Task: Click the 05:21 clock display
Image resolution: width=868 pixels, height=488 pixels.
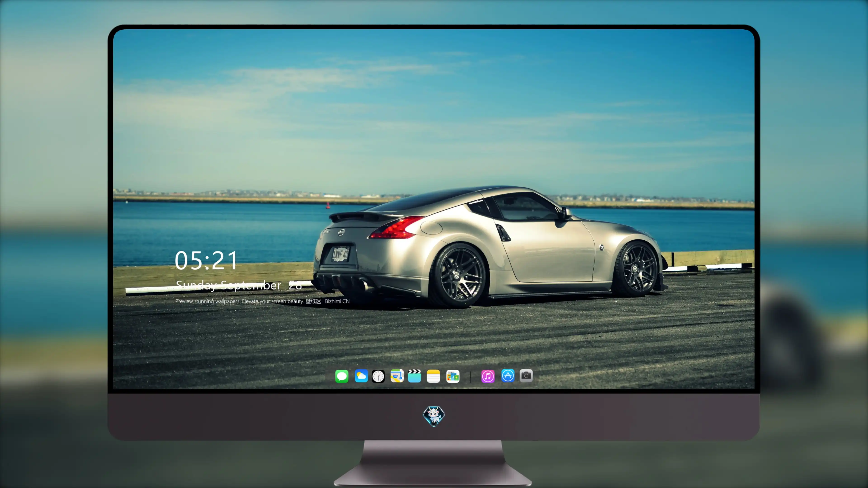Action: pyautogui.click(x=206, y=260)
